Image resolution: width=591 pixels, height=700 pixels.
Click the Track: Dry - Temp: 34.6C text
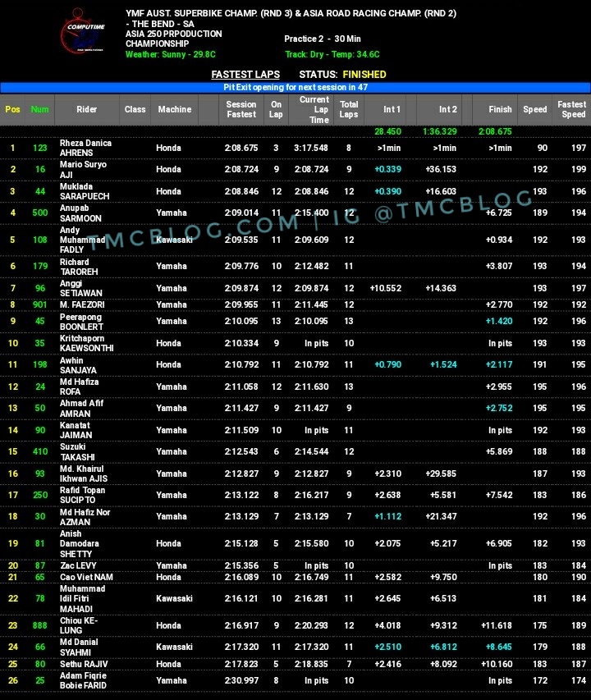tap(332, 54)
